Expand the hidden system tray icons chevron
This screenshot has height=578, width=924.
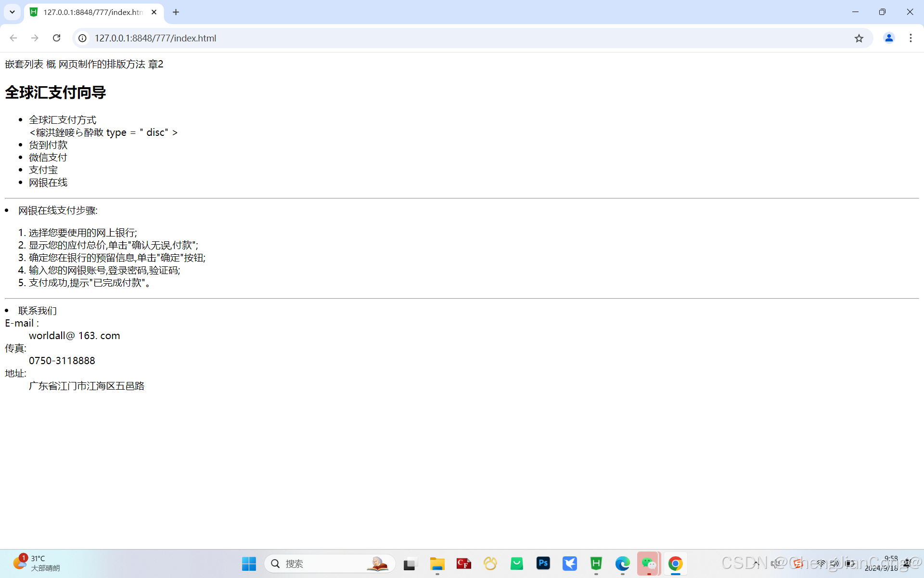pos(757,563)
